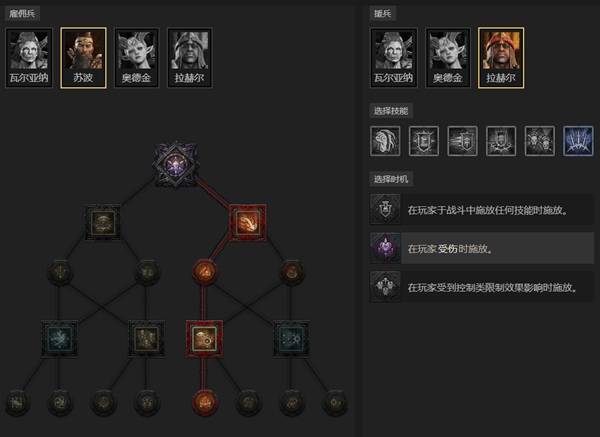Choose 拉赫尔 in the 雇佣兵 row
The image size is (600, 437).
[x=190, y=58]
